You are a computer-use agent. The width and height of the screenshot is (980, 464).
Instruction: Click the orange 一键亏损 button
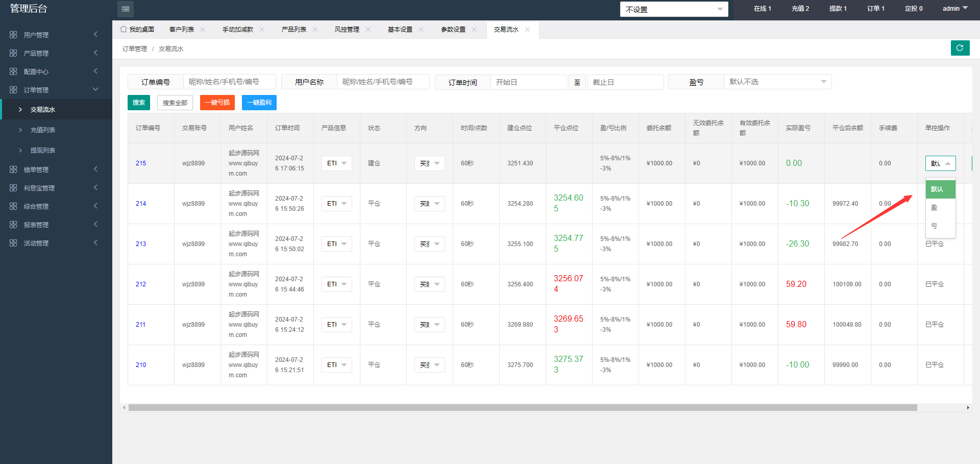click(x=217, y=103)
